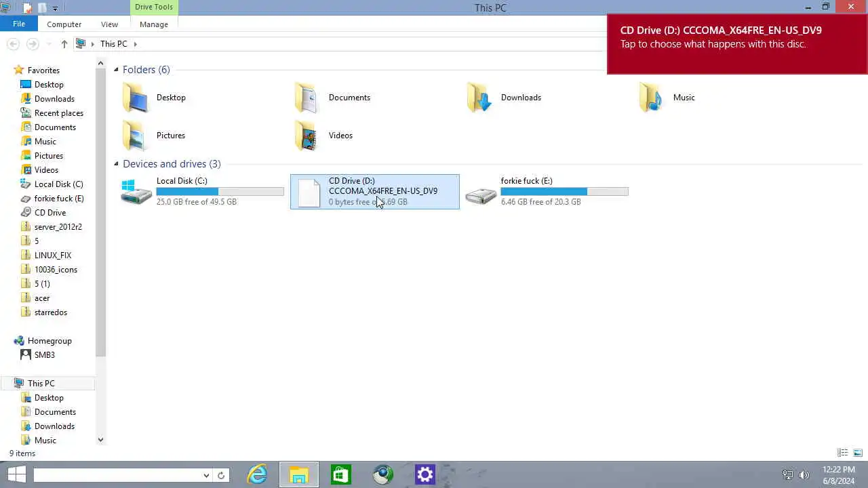
Task: Click the taskbar refresh icon
Action: (x=221, y=475)
